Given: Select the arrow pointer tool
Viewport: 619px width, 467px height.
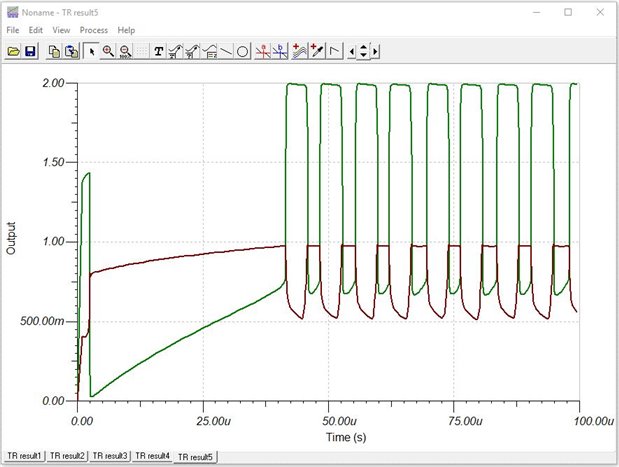Looking at the screenshot, I should 92,51.
